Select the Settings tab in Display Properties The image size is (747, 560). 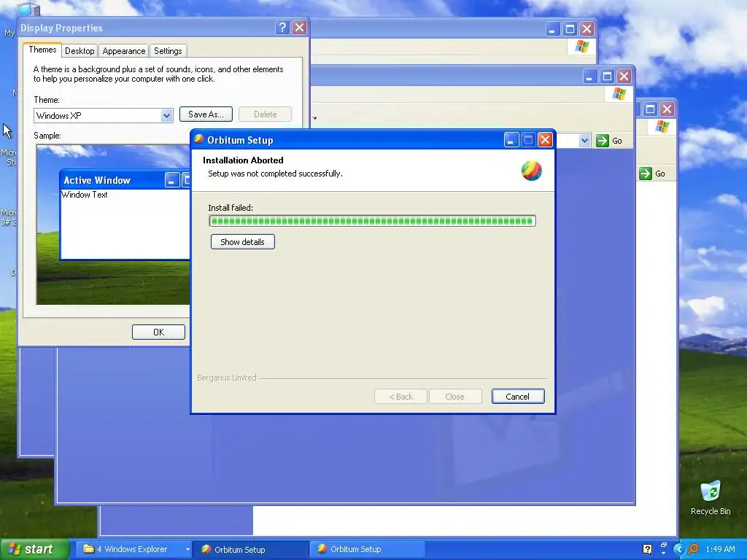(168, 51)
